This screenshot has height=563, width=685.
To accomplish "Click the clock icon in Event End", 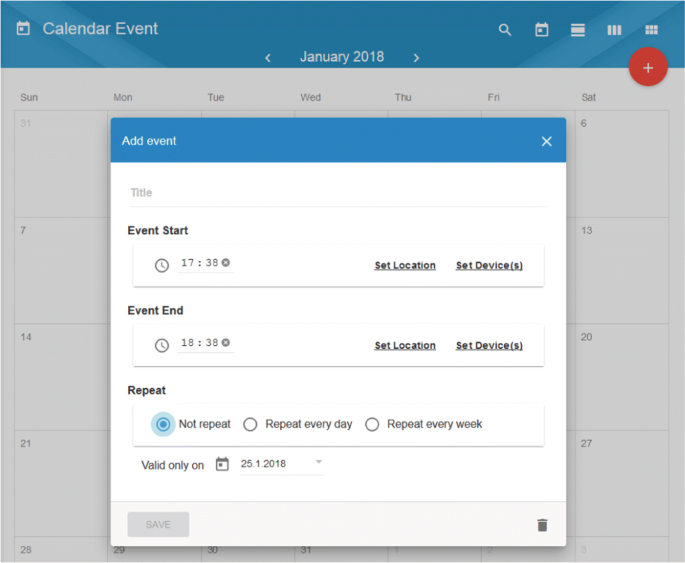I will 162,345.
